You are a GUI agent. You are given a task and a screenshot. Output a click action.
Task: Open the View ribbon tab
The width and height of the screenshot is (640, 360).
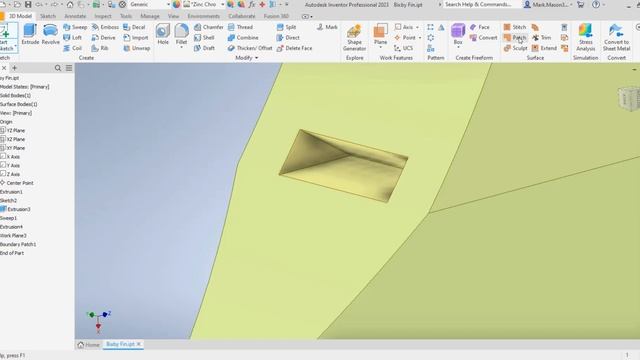click(173, 16)
